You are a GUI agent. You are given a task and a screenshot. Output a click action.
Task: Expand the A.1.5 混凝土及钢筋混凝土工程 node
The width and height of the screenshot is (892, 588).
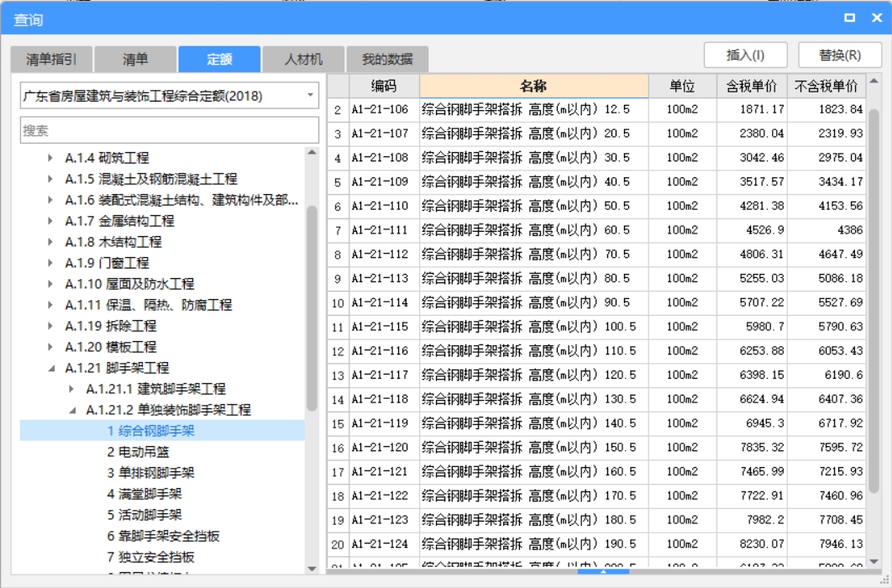point(50,179)
